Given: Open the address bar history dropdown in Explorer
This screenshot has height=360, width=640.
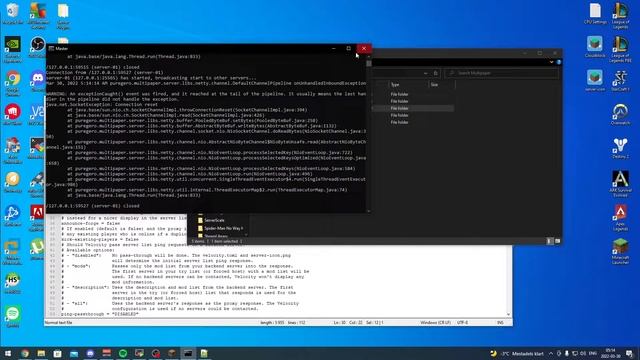Looking at the screenshot, I should tap(425, 73).
